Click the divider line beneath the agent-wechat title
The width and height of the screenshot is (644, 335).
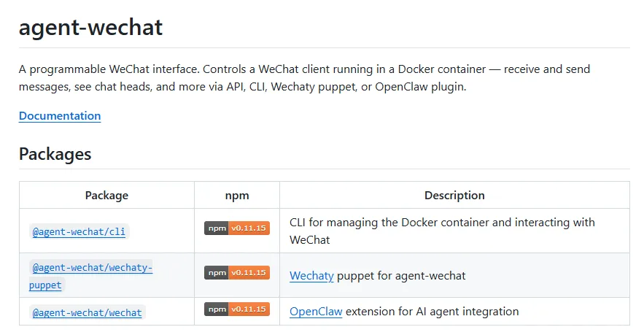point(324,47)
